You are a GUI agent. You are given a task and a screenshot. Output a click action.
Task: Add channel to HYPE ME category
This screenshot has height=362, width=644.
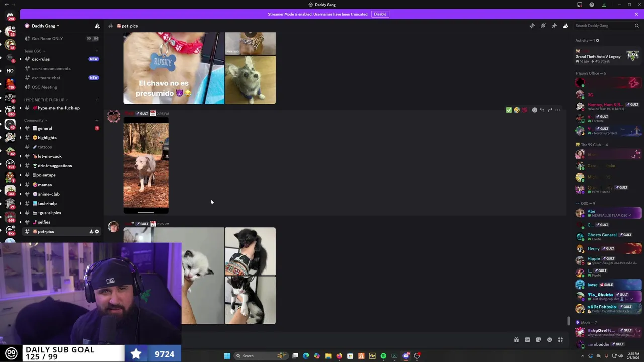[x=97, y=100]
